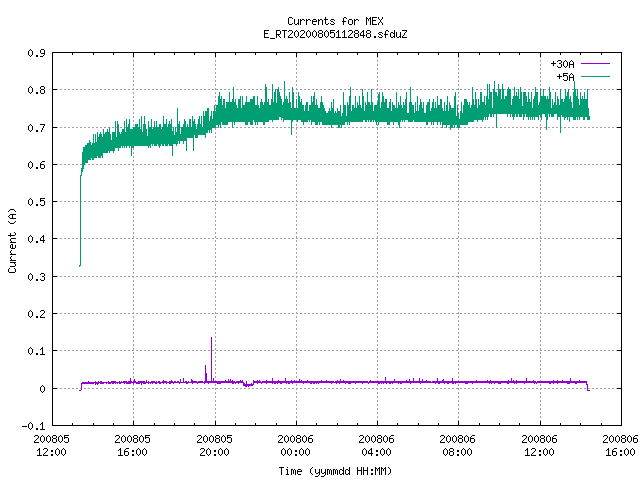Click the green +5A initial rise from 0.33
This screenshot has height=480, width=640.
coord(80,220)
